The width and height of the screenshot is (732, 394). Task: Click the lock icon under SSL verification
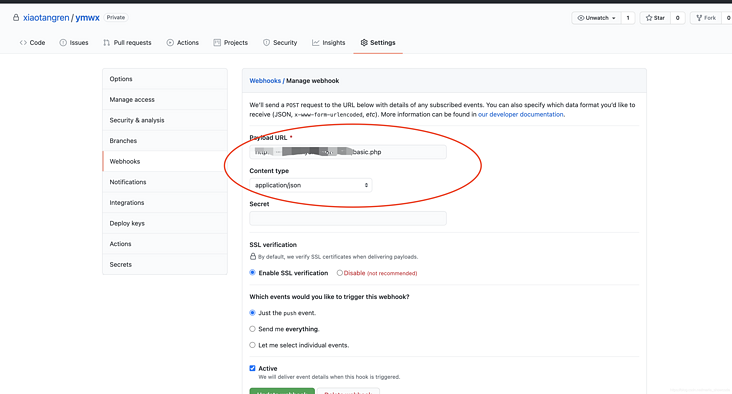pos(253,256)
